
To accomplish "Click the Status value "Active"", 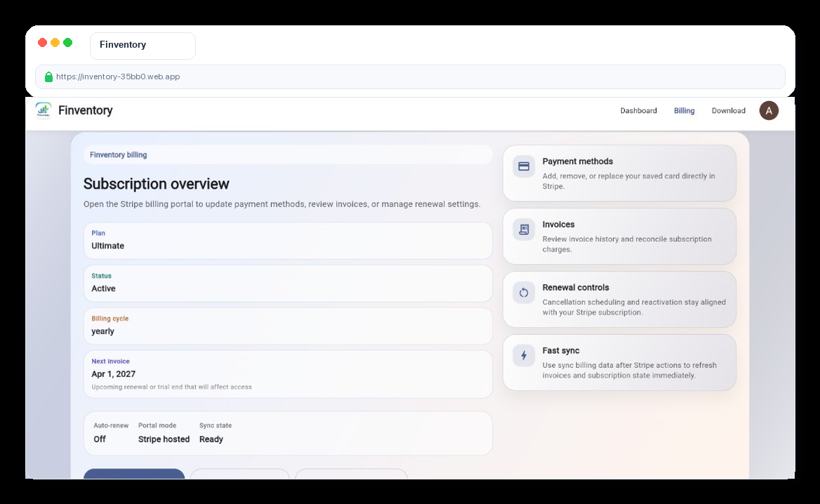I will [103, 289].
